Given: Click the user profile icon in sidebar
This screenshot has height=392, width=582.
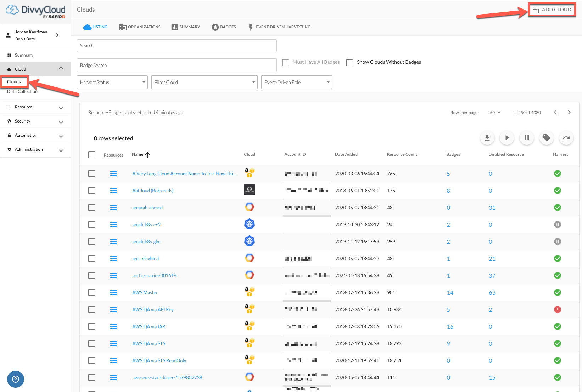Looking at the screenshot, I should [x=8, y=35].
